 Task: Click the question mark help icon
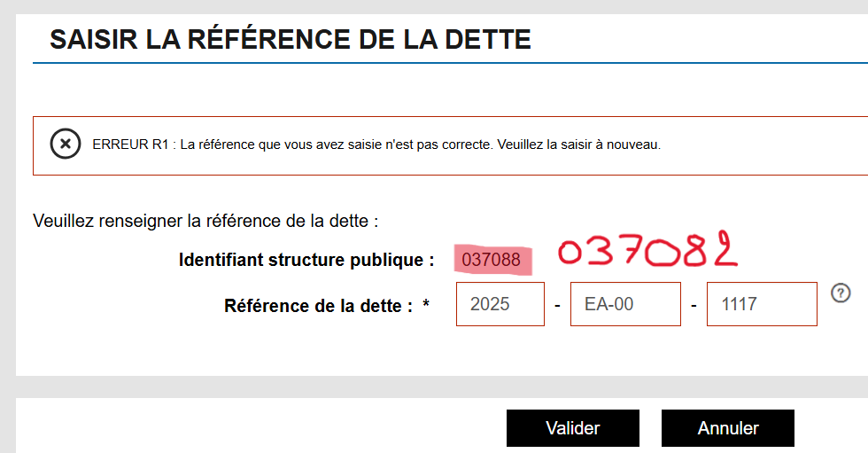pyautogui.click(x=841, y=293)
